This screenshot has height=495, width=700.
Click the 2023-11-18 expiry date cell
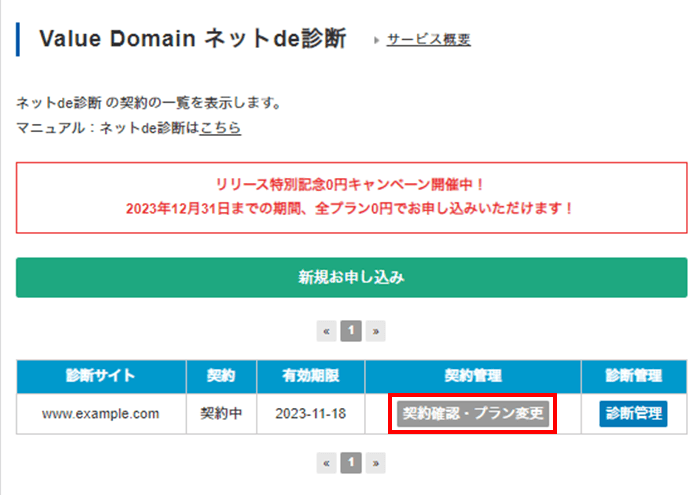click(x=311, y=414)
